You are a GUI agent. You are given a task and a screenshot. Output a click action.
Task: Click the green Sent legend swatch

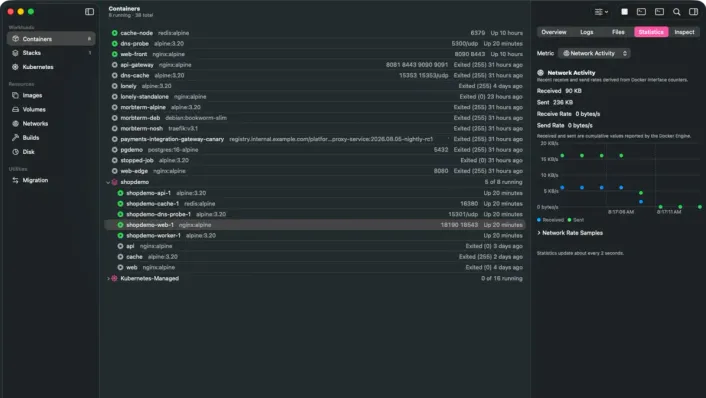tap(569, 220)
